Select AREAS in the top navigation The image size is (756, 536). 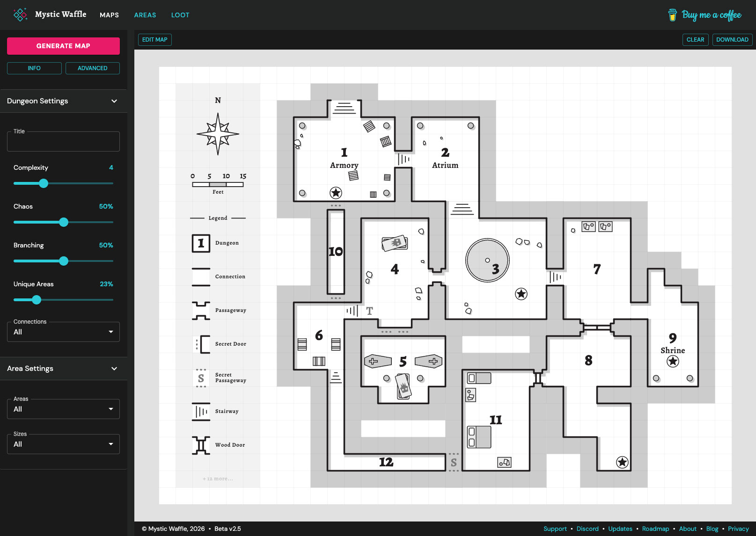145,15
